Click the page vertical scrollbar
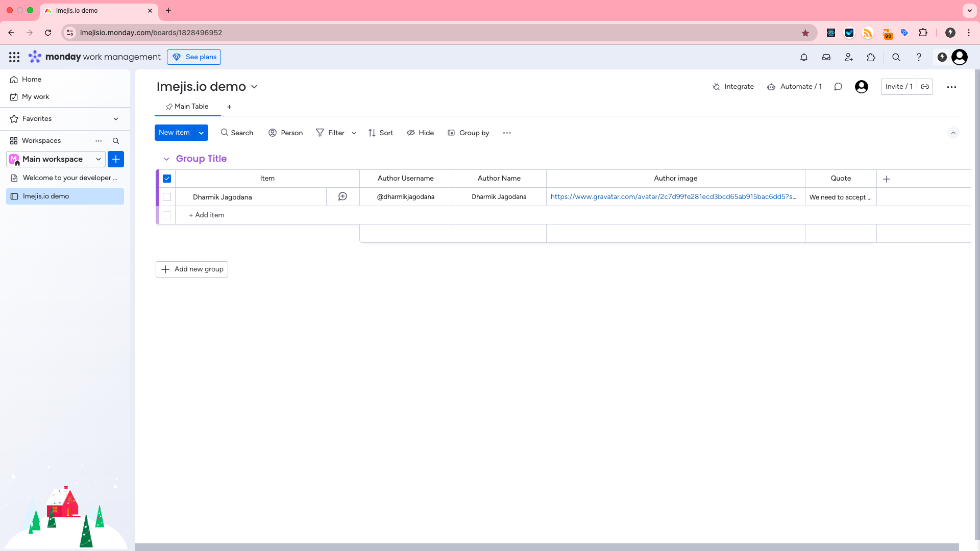Viewport: 980px width, 551px height. coord(977,305)
